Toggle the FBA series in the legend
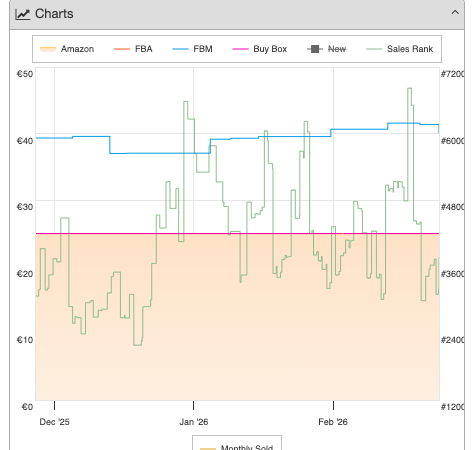 coord(133,49)
